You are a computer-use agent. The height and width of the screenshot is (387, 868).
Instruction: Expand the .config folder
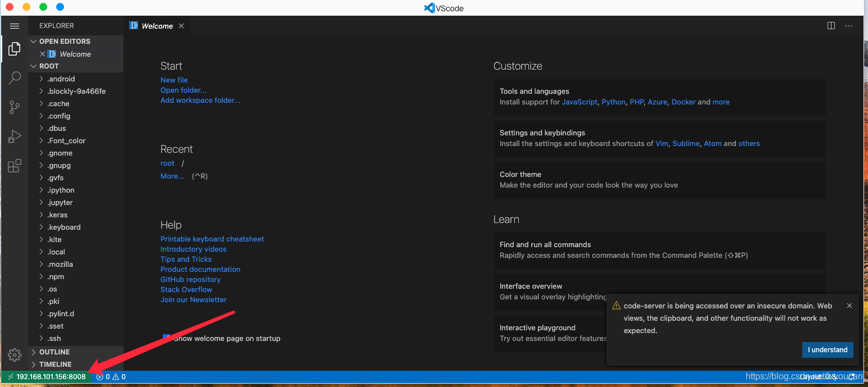coord(76,116)
